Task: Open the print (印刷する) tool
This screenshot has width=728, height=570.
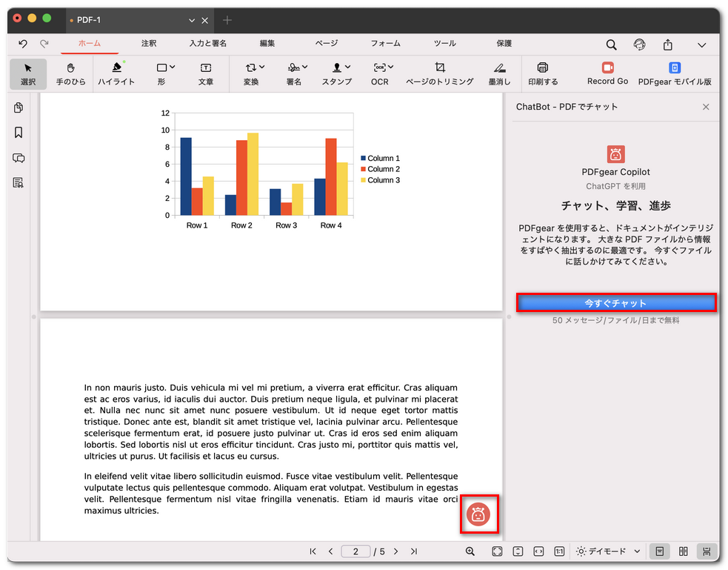Action: point(544,74)
